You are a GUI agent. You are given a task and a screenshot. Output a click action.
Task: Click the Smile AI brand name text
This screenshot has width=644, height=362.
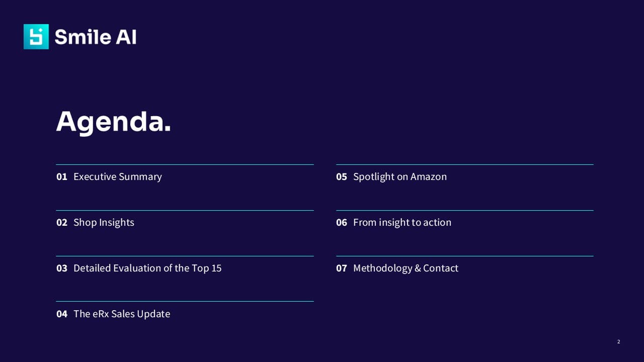tap(96, 37)
